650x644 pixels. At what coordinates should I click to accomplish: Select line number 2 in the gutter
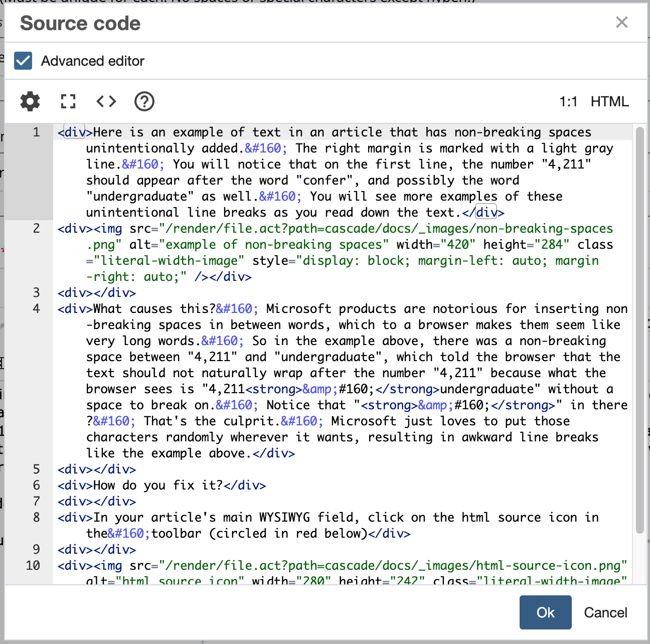click(x=36, y=228)
